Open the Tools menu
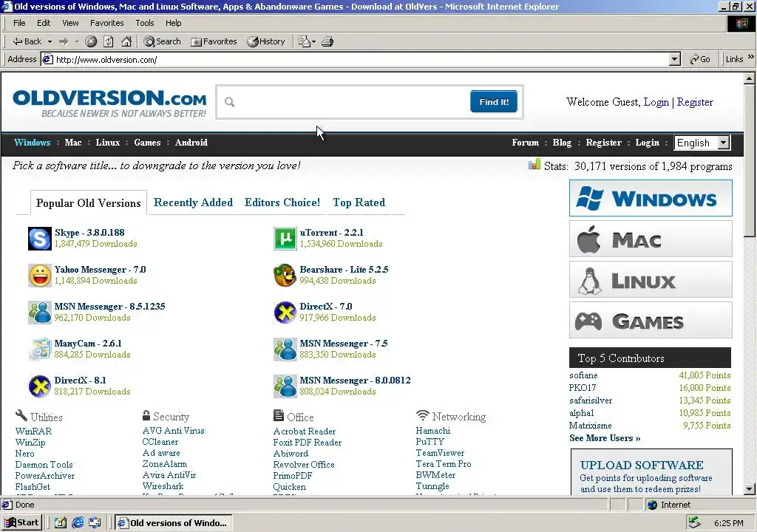 click(x=144, y=23)
